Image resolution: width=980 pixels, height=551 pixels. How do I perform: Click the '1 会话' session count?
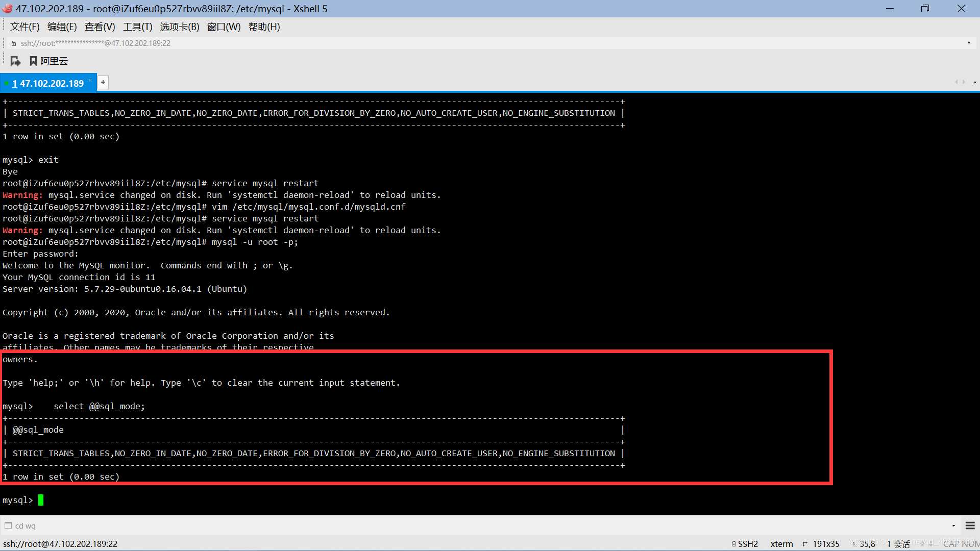pyautogui.click(x=898, y=544)
